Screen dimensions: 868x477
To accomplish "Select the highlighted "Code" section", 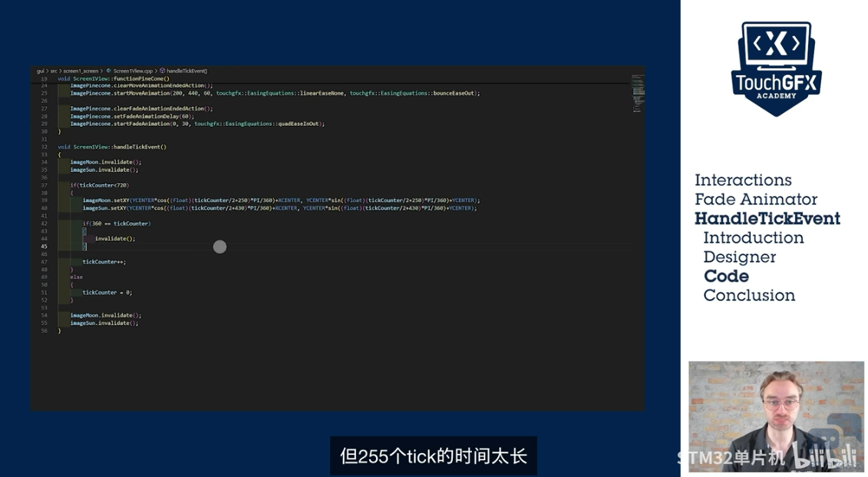I will click(726, 277).
